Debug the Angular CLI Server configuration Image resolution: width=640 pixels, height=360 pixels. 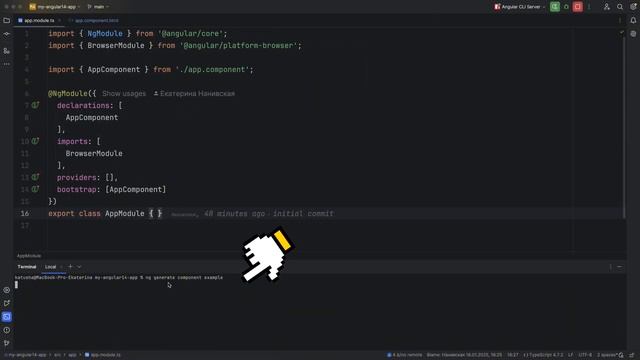[566, 7]
